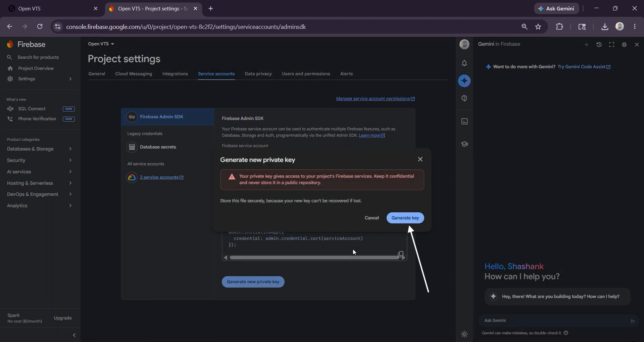644x342 pixels.
Task: Open notifications bell icon
Action: [464, 63]
